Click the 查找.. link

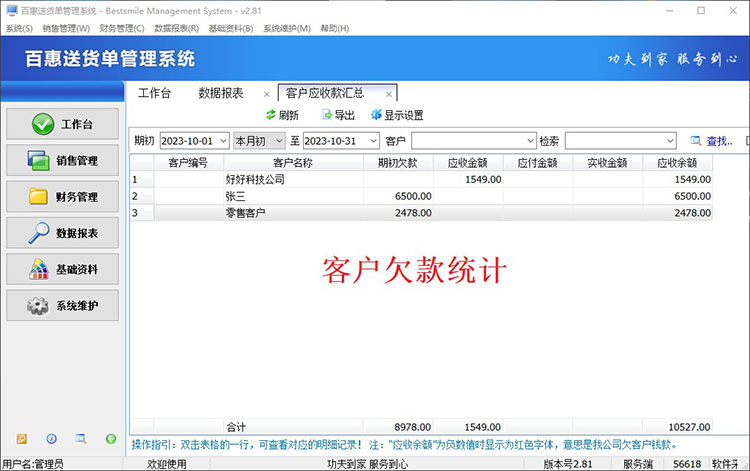719,141
